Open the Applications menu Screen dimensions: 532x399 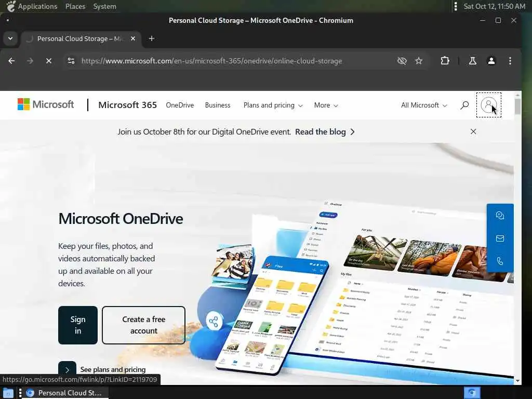point(33,6)
